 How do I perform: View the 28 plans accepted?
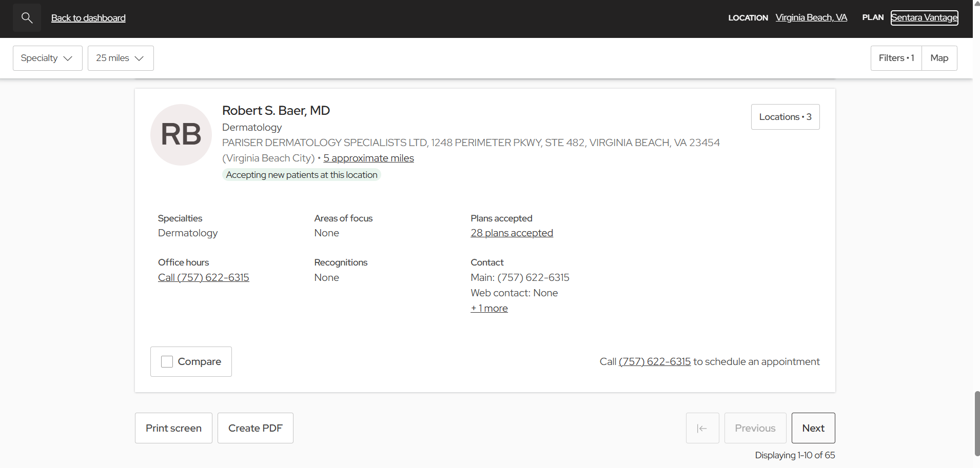click(511, 233)
